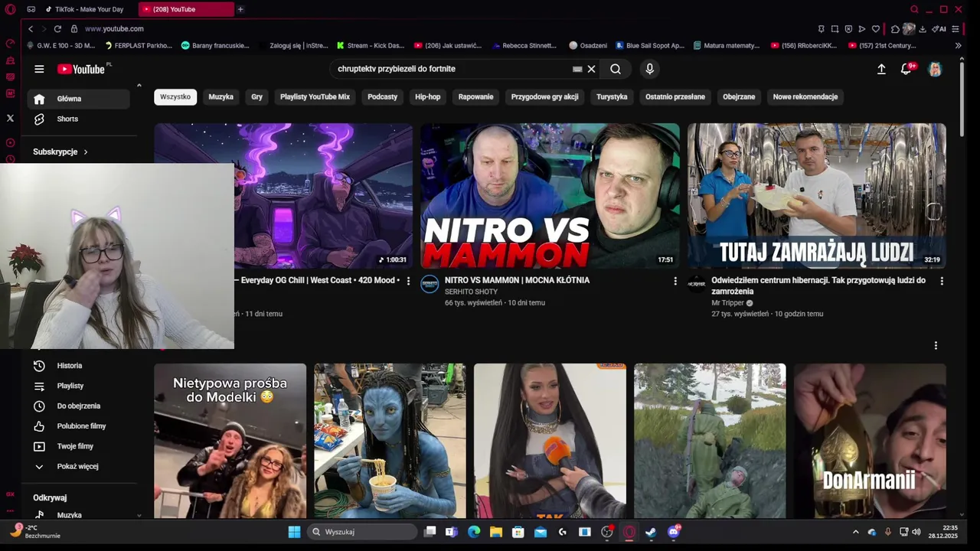Click the Windows Start button

pos(294,532)
